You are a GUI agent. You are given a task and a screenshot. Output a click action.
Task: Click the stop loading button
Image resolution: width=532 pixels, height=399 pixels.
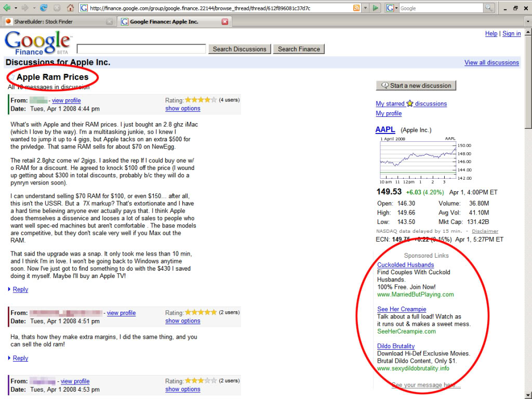tap(57, 7)
